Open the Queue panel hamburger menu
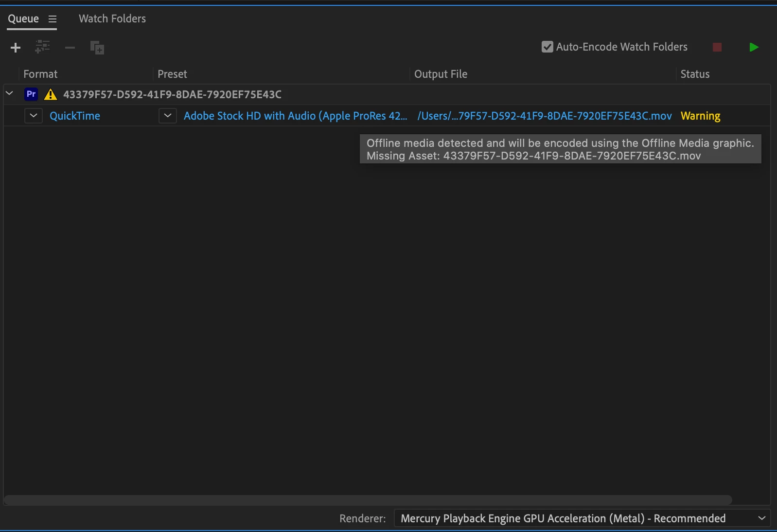The image size is (777, 532). (x=53, y=19)
